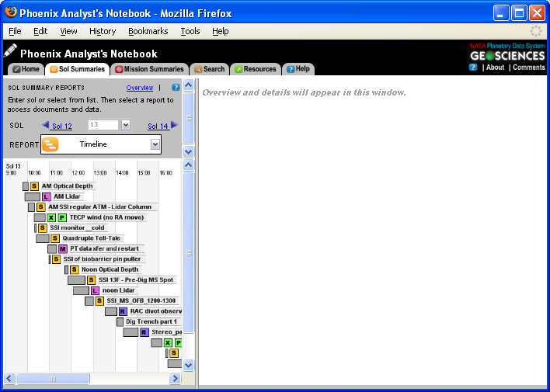550x392 pixels.
Task: Click the S icon beside SSI monitor_cold
Action: coord(43,228)
